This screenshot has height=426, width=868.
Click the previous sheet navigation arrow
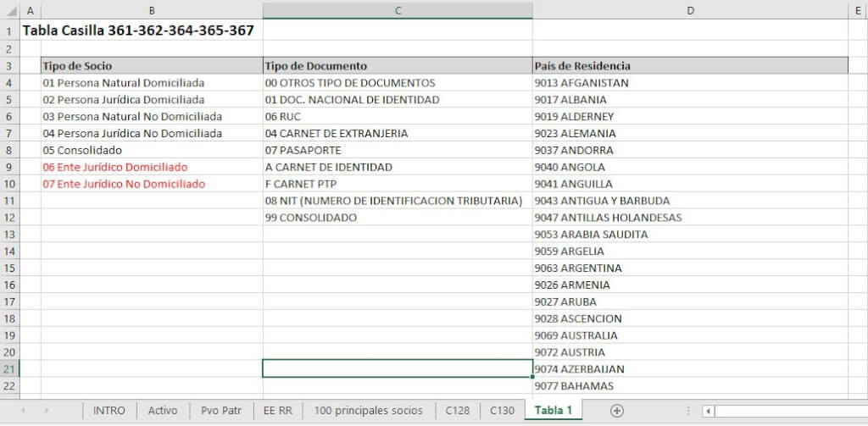pyautogui.click(x=22, y=411)
